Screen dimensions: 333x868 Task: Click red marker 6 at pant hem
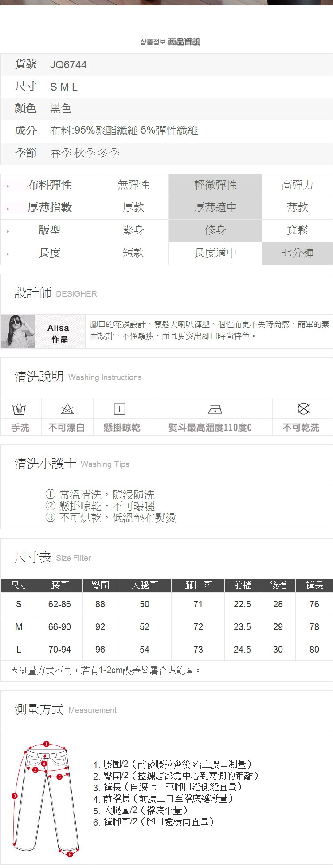(70, 854)
